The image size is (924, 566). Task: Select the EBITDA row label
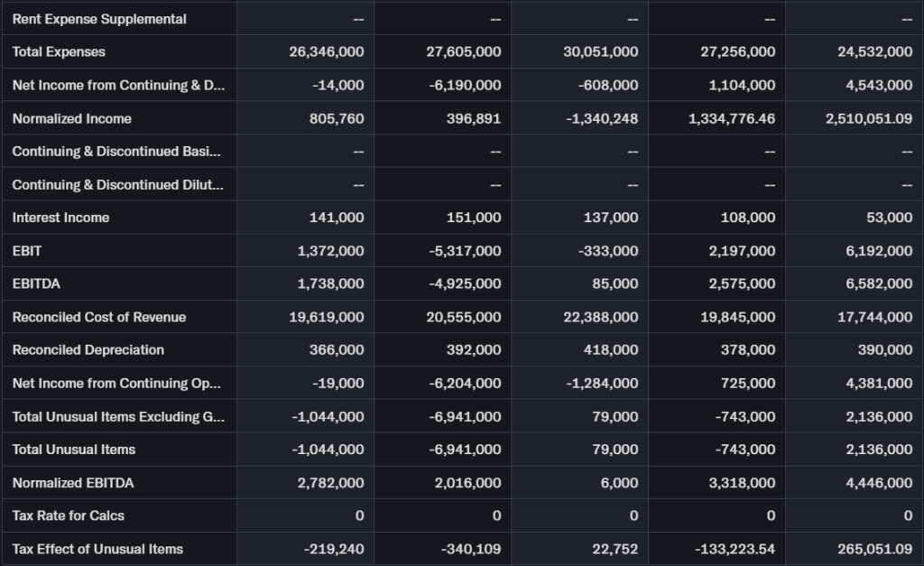coord(36,283)
